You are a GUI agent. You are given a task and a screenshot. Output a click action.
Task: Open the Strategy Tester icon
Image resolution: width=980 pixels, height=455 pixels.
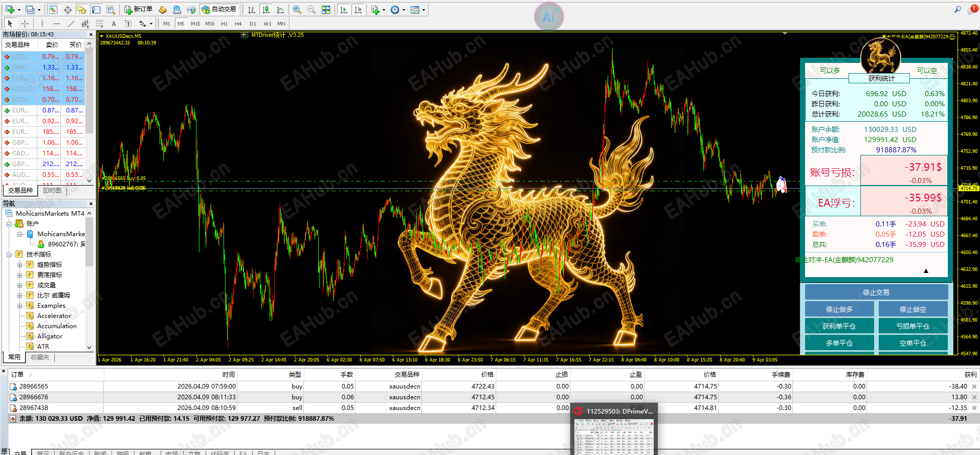pos(110,10)
